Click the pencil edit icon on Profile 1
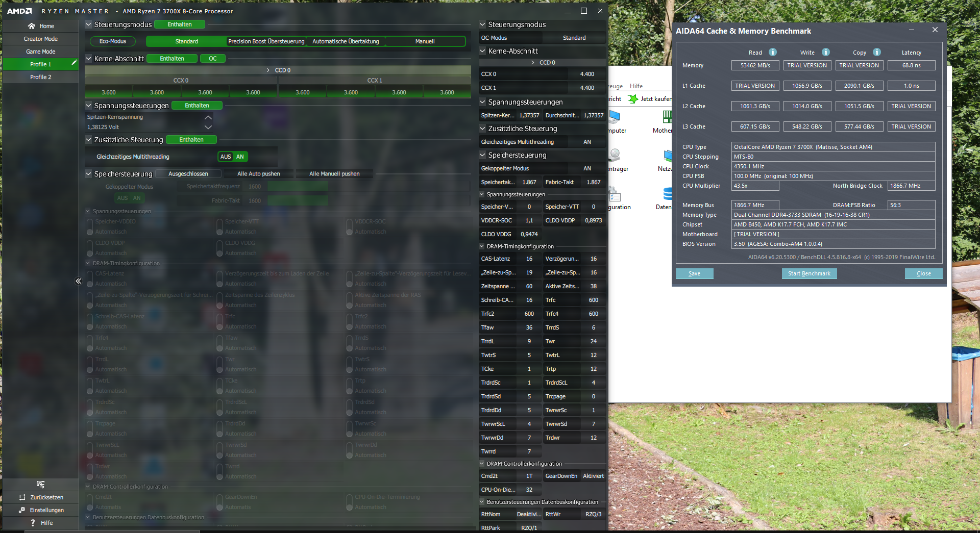980x533 pixels. tap(74, 62)
